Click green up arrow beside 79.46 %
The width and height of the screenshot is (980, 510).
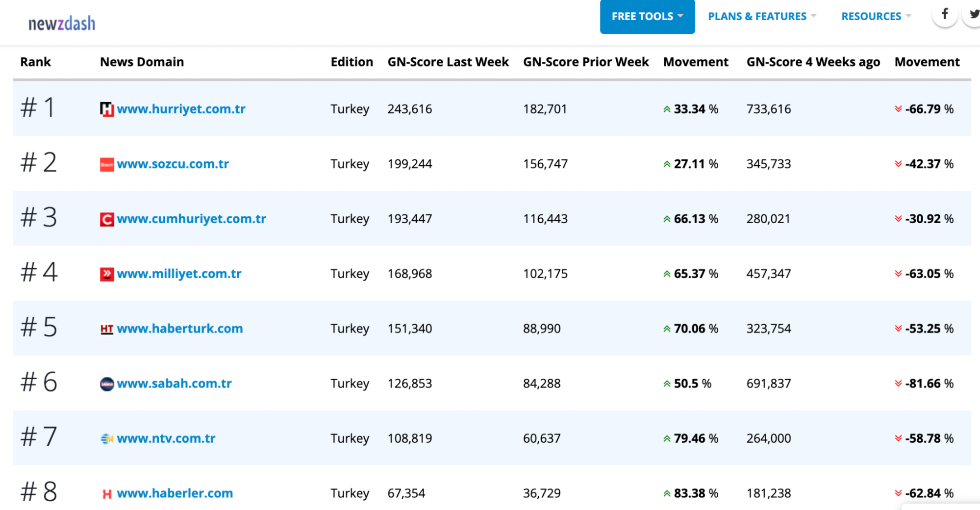coord(667,439)
